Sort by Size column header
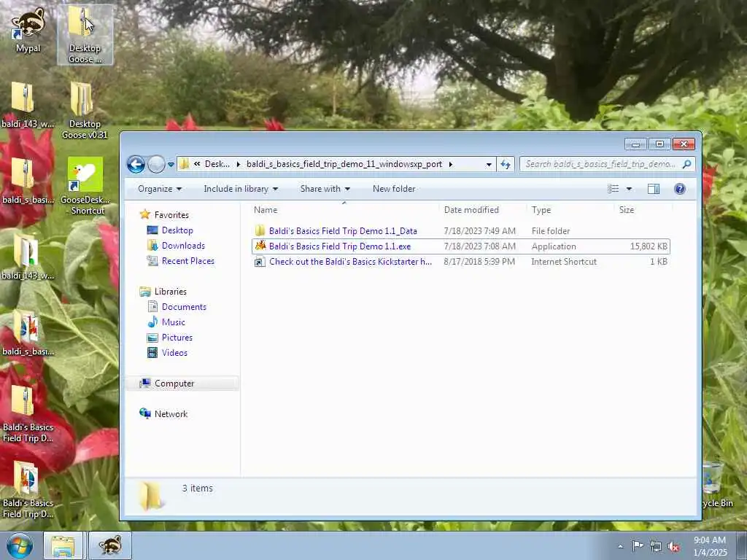 pos(643,210)
